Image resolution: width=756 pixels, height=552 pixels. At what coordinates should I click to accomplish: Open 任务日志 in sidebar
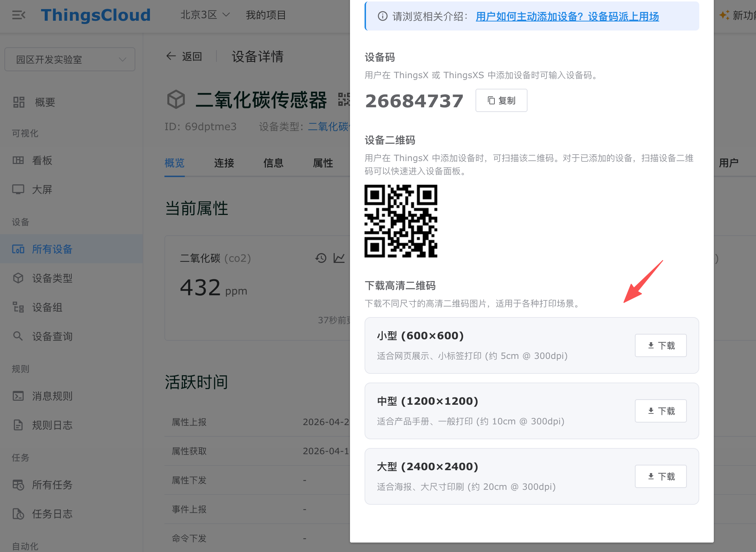52,514
